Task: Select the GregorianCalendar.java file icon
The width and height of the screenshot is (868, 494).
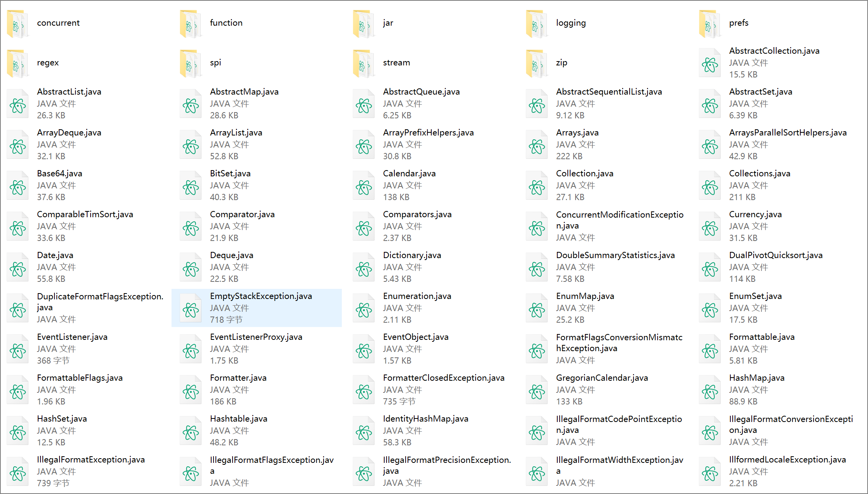Action: (537, 390)
